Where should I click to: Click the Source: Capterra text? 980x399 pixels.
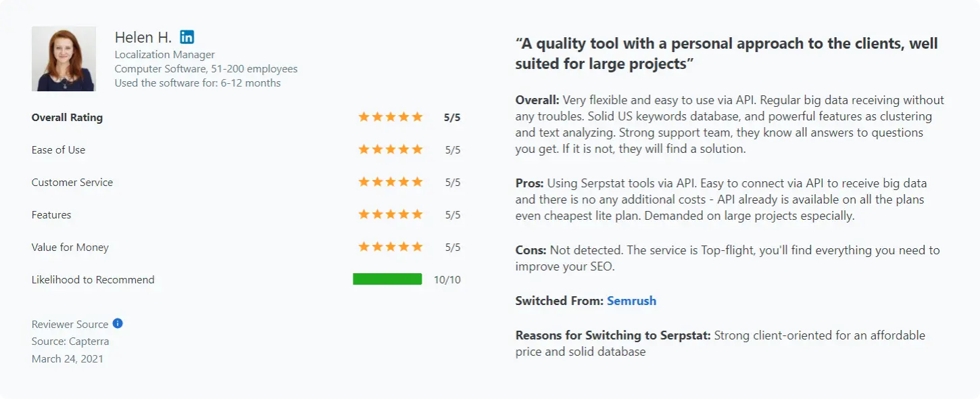(x=70, y=342)
